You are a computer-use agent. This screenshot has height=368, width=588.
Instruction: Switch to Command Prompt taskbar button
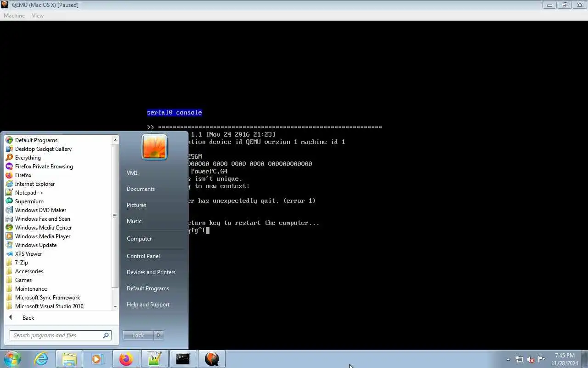coord(183,359)
